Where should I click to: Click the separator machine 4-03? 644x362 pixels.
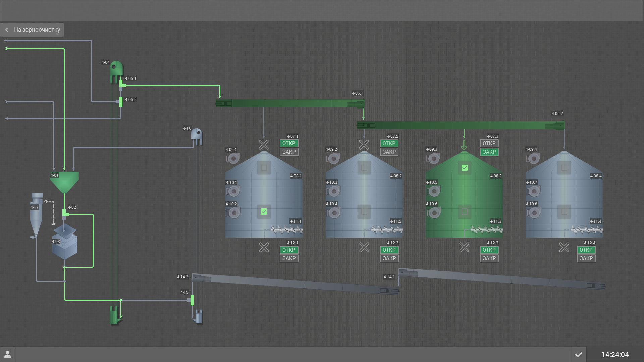pyautogui.click(x=65, y=245)
